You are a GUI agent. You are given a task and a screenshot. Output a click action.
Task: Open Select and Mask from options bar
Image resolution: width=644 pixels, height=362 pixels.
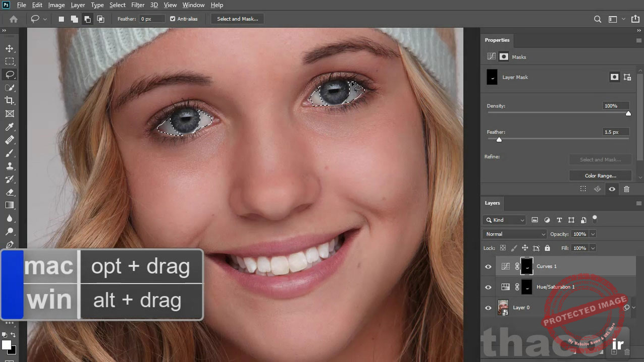237,19
